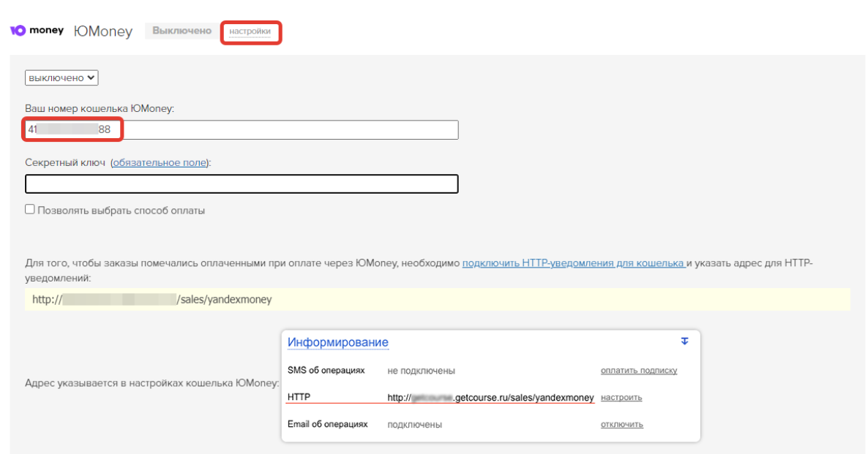Image resolution: width=868 pixels, height=454 pixels.
Task: Click оплатить подписку for SMS
Action: point(639,371)
